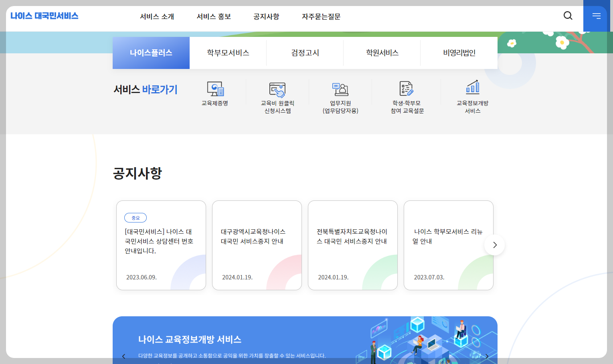Click the 학생·학부모 참여 교육설문 icon
Viewport: 613px width, 364px height.
coord(406,96)
